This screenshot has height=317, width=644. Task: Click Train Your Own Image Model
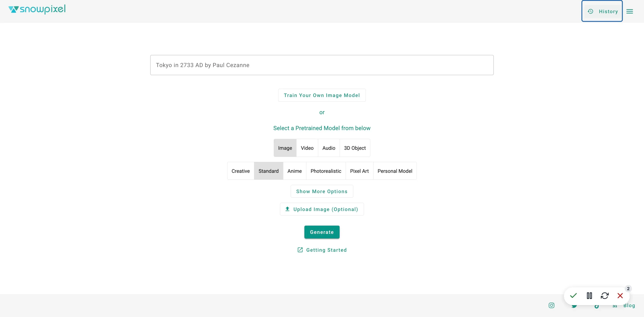[322, 95]
